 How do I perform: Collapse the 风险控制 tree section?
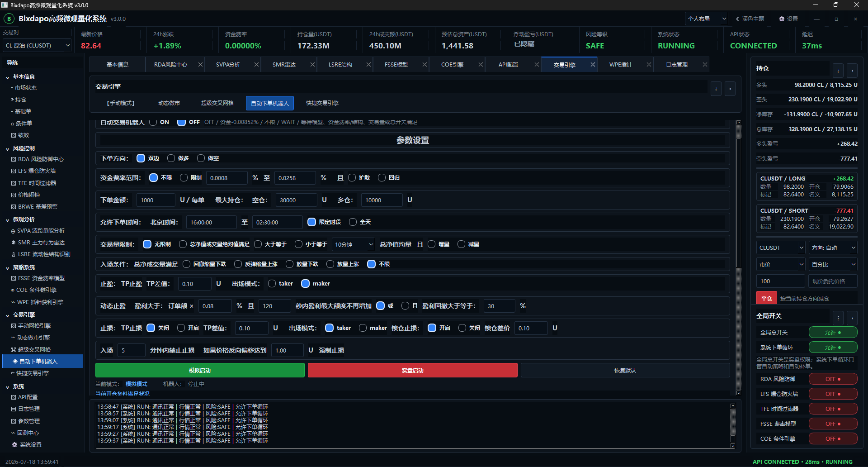click(8, 149)
